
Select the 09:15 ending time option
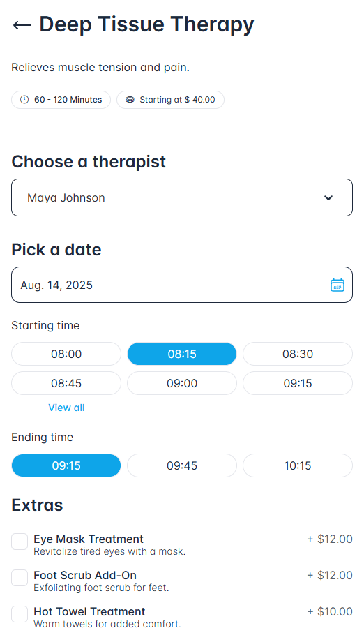[x=66, y=465]
